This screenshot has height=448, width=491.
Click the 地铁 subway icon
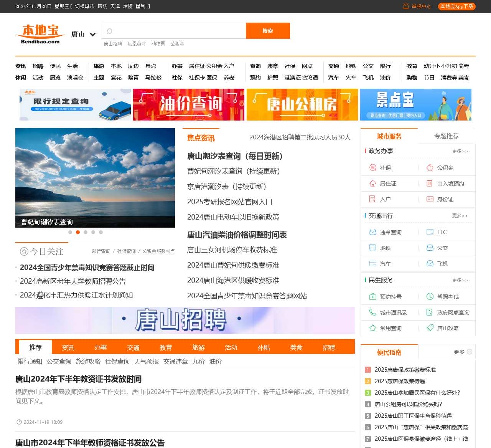[x=372, y=248]
